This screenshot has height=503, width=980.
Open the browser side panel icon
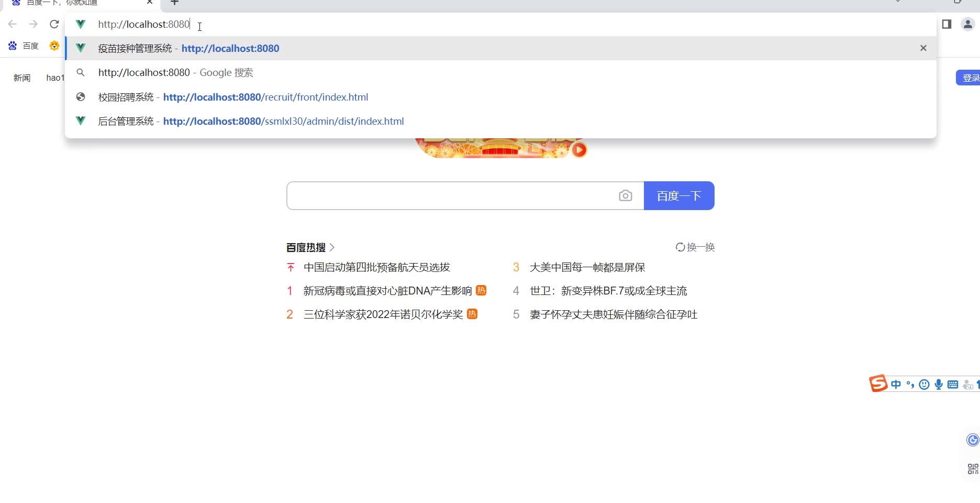click(x=946, y=24)
